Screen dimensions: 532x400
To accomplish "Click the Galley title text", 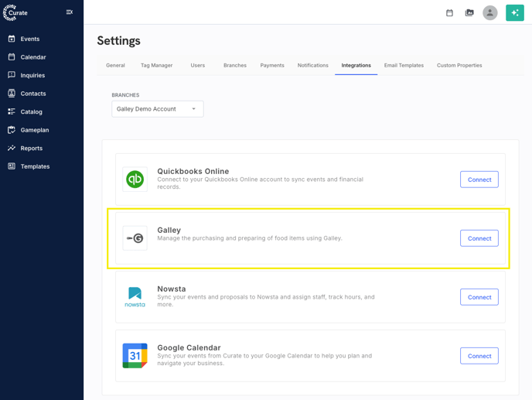I will coord(169,230).
